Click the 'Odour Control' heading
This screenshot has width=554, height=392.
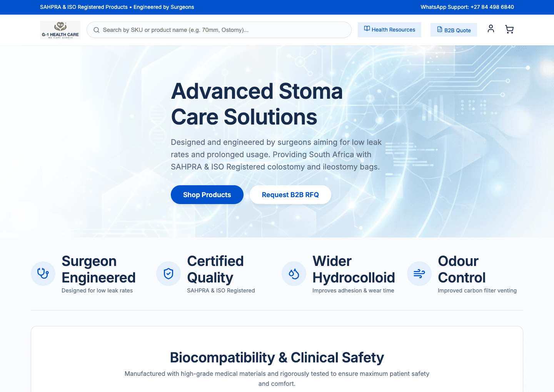point(462,269)
